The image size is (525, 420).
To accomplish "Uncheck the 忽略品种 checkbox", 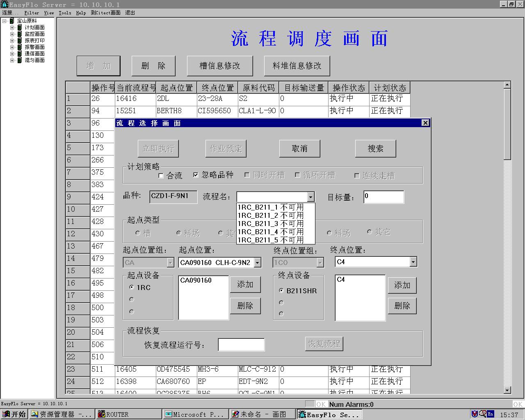I will pyautogui.click(x=196, y=175).
